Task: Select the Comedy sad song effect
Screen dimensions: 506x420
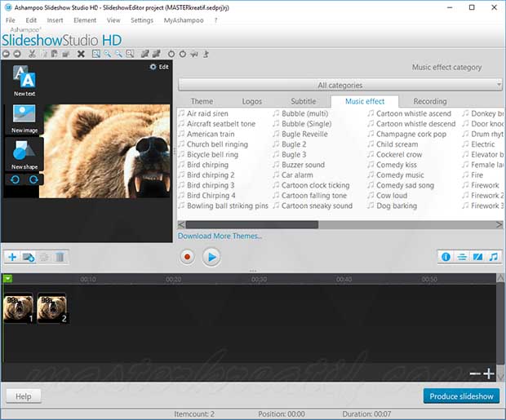Action: pyautogui.click(x=401, y=185)
